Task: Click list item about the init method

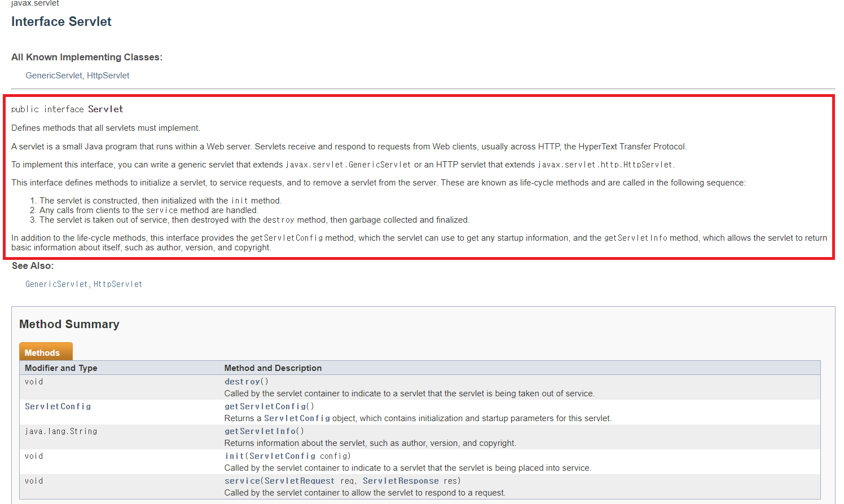Action: (160, 201)
